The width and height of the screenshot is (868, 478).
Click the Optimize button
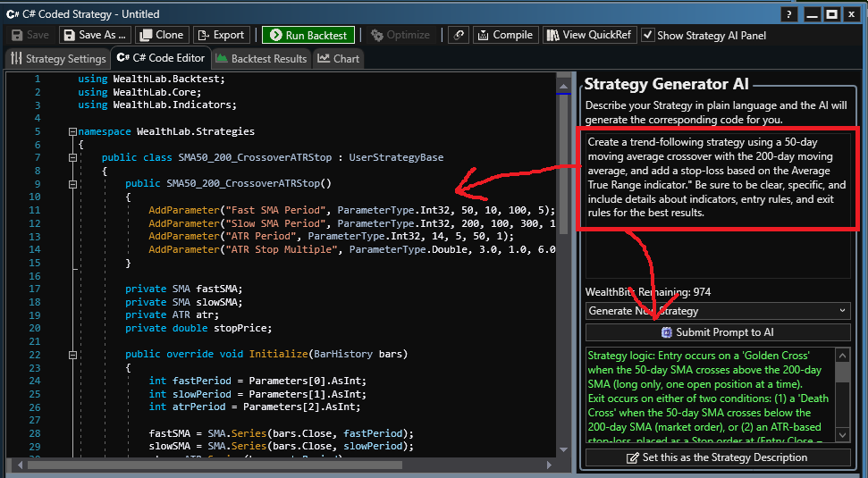click(400, 35)
